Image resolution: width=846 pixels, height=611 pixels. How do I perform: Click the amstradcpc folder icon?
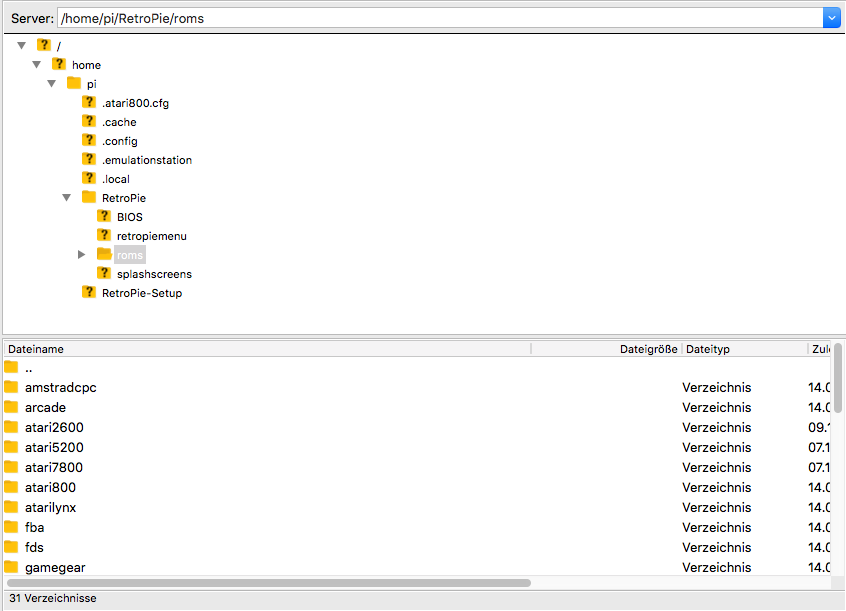(11, 387)
